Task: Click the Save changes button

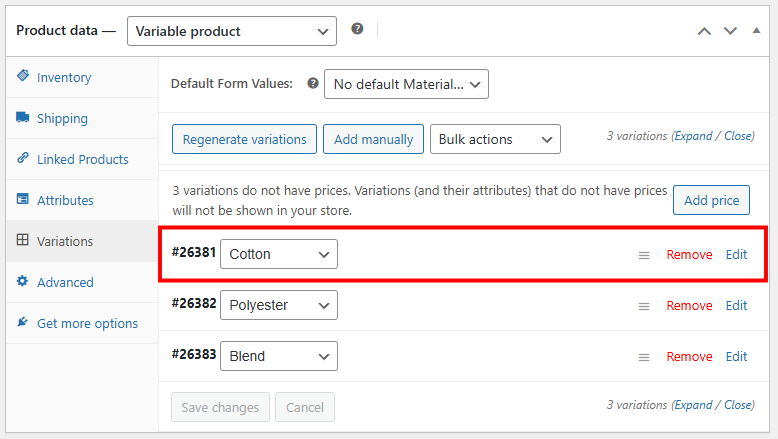Action: (x=220, y=407)
